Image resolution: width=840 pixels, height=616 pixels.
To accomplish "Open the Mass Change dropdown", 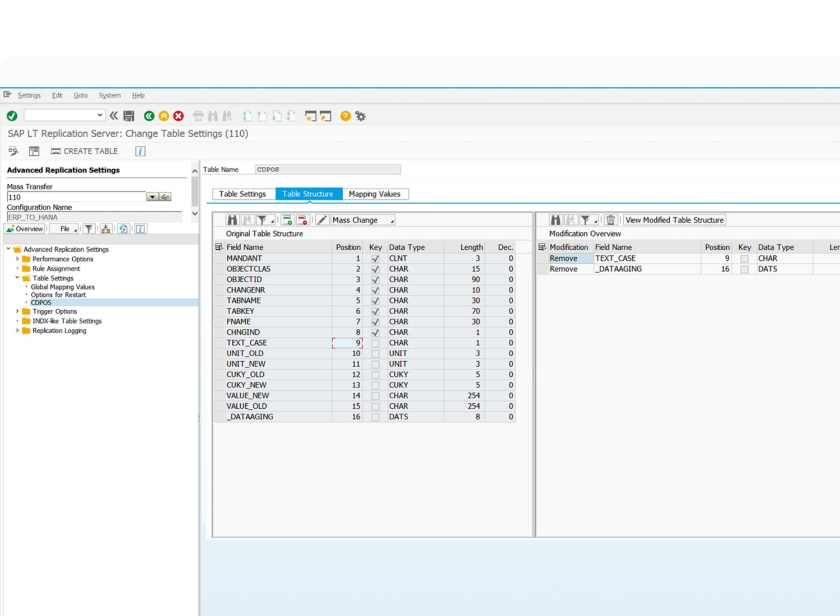I will click(363, 220).
